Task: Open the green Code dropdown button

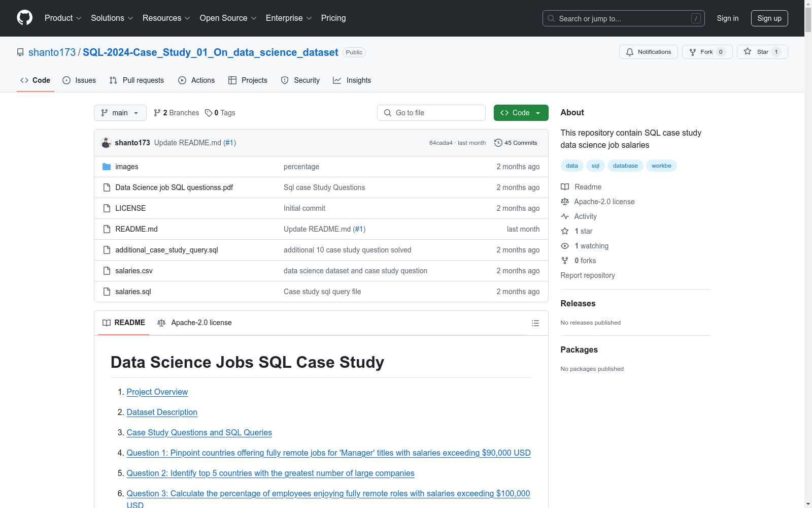Action: 521,113
